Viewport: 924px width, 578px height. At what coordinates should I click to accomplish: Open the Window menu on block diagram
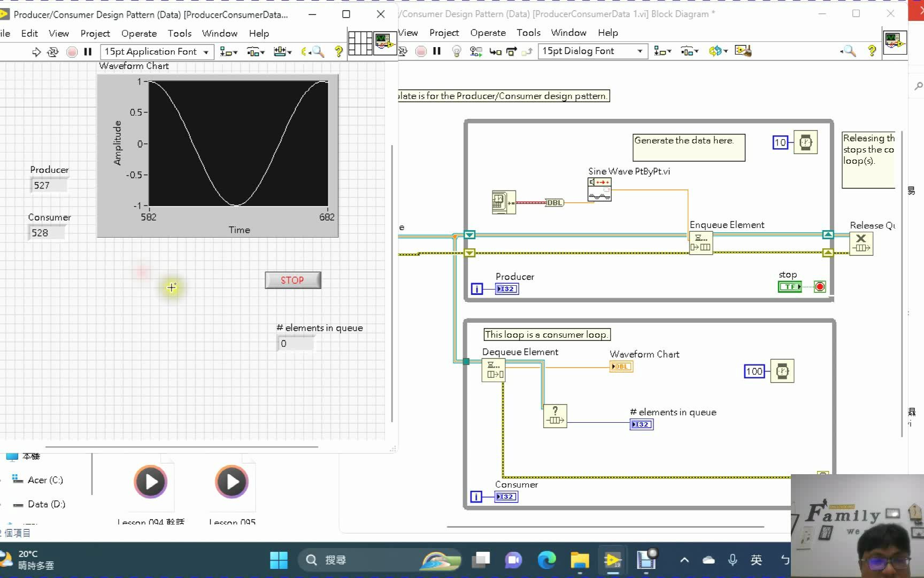tap(568, 33)
